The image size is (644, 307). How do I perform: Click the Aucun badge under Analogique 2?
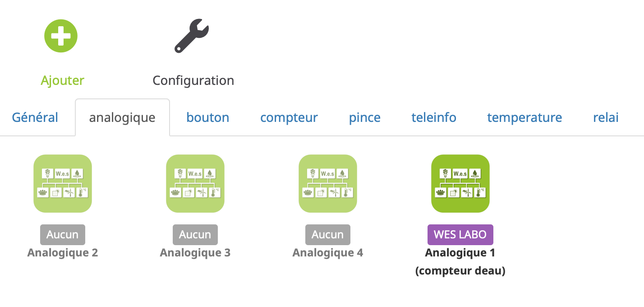(63, 234)
